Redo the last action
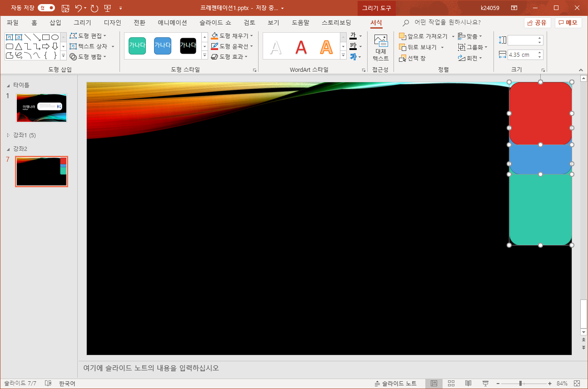 pyautogui.click(x=95, y=8)
